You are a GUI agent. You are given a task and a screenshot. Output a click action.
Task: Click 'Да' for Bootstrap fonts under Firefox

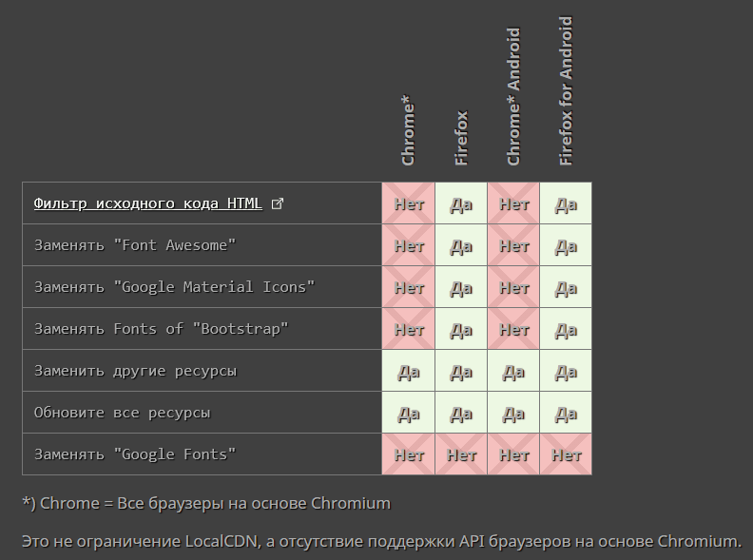point(461,329)
